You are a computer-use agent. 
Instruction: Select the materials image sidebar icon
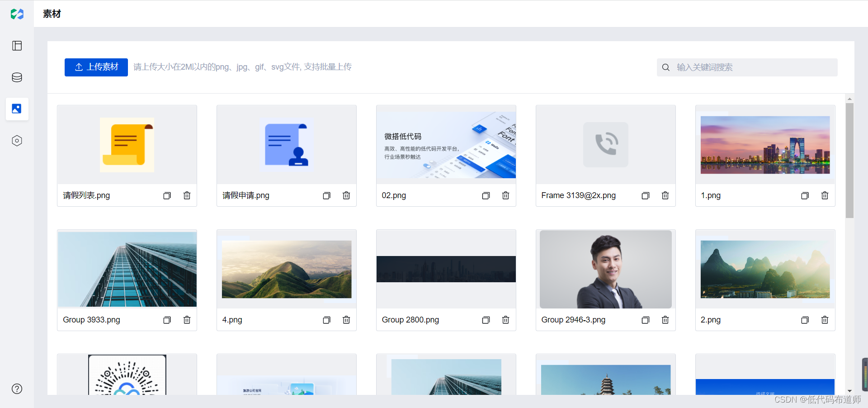coord(17,109)
